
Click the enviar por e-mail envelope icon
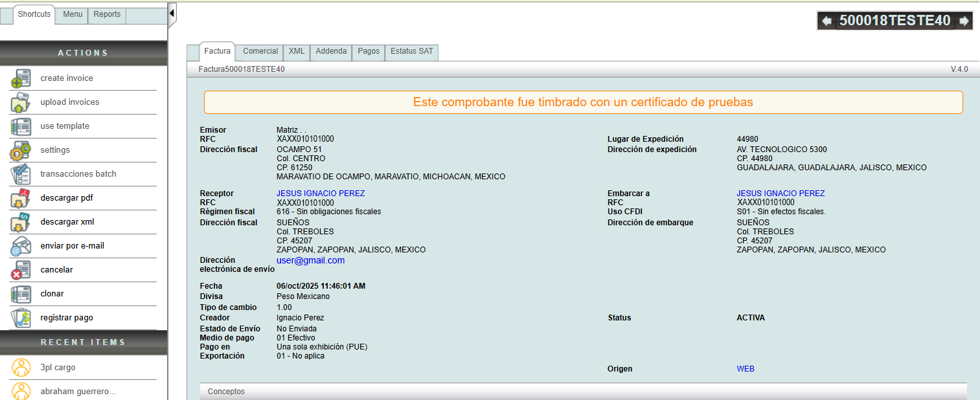(x=21, y=246)
